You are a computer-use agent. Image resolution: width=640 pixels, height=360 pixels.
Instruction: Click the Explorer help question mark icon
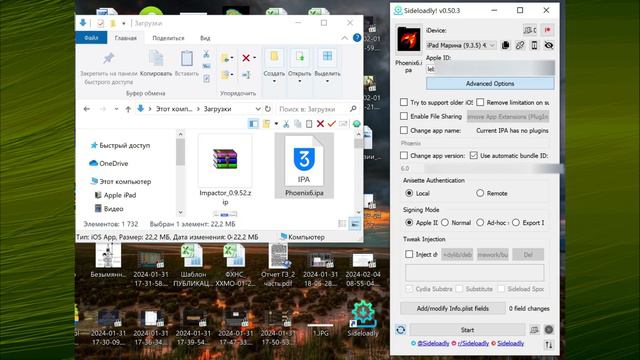point(357,38)
